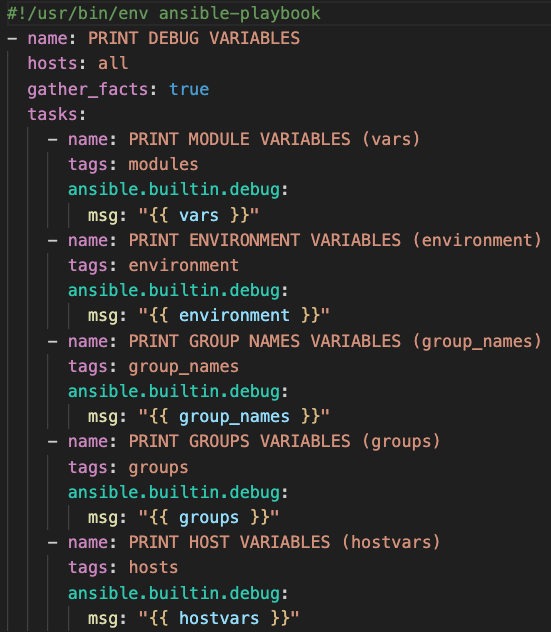Viewport: 551px width, 632px height.
Task: Click PRINT GROUPS VARIABLES (groups) task name
Action: click(x=285, y=441)
